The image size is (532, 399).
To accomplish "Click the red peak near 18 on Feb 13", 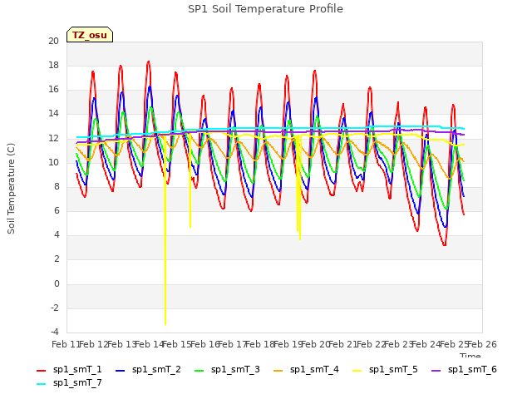I will [x=121, y=66].
